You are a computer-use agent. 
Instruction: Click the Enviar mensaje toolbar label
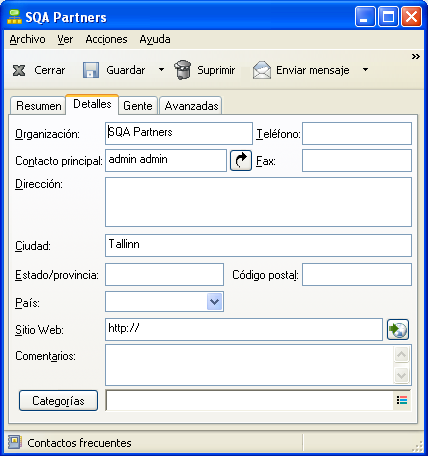(313, 70)
